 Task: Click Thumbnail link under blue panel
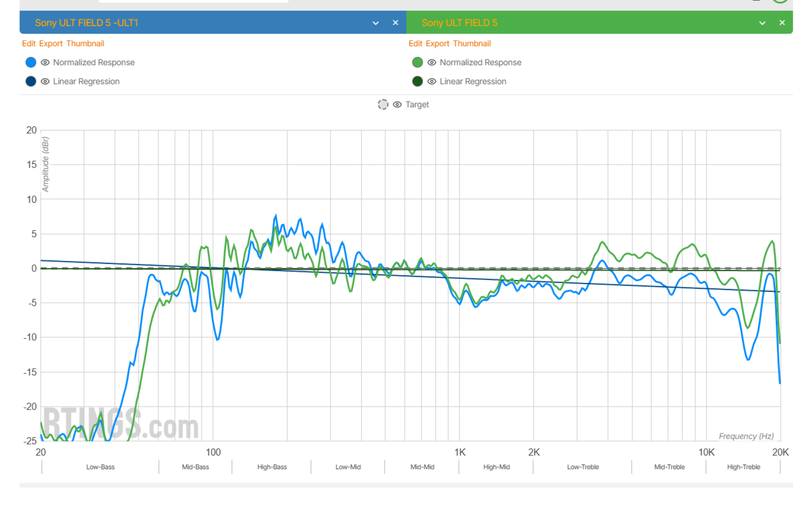(85, 44)
